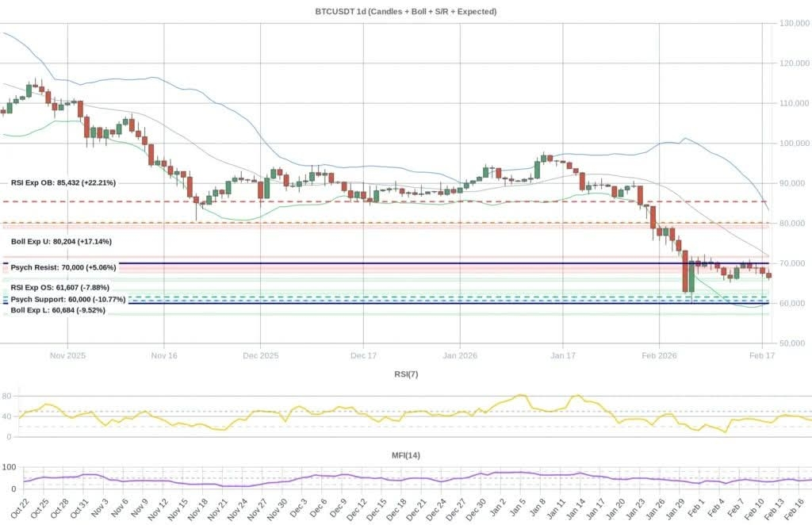Image resolution: width=812 pixels, height=525 pixels.
Task: Click the 'RSI(7)' indicator title
Action: coord(406,374)
